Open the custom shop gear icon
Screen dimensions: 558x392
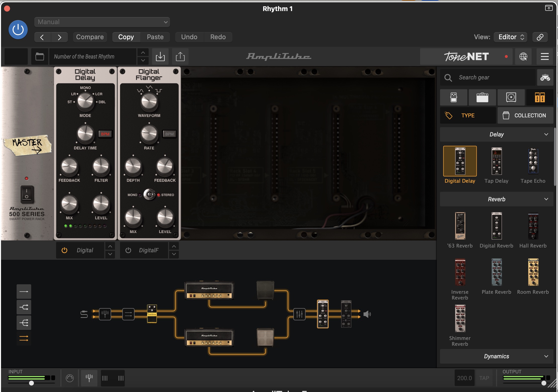545,77
